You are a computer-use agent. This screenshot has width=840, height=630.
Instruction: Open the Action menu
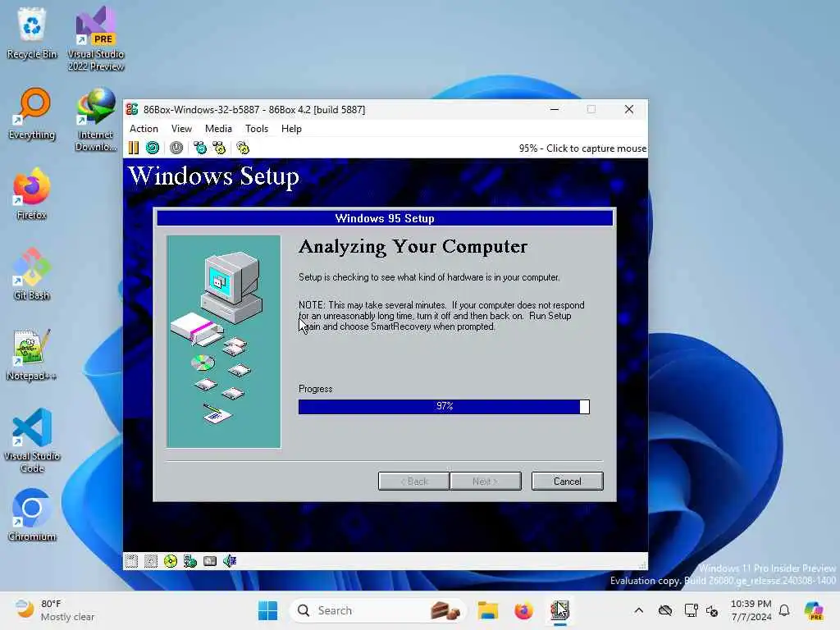[x=144, y=129]
